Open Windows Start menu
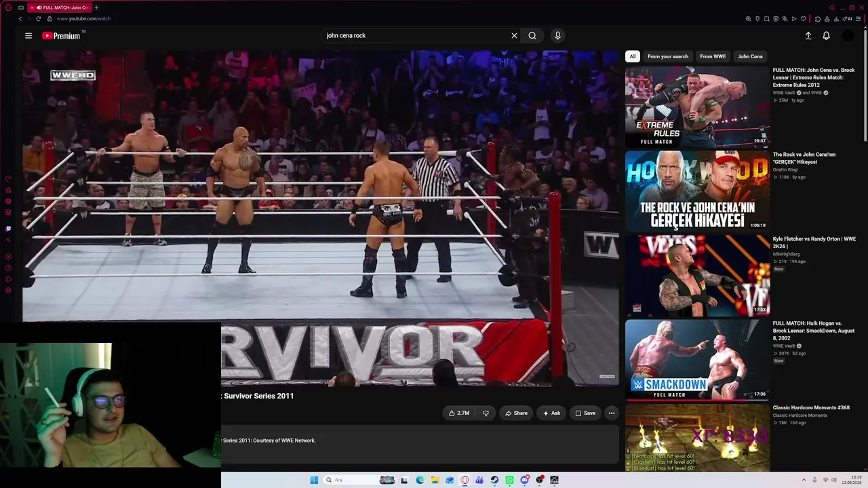This screenshot has width=868, height=488. (x=314, y=480)
